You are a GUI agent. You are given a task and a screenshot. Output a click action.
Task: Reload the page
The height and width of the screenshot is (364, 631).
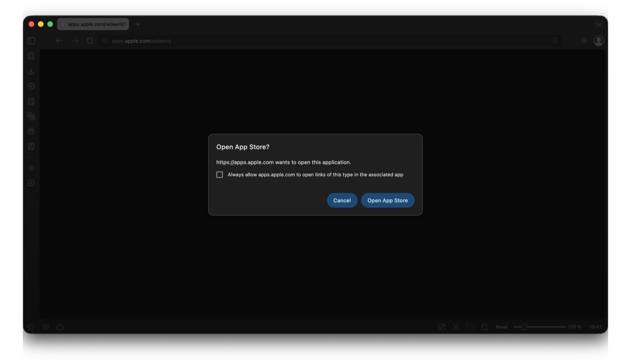(x=90, y=41)
